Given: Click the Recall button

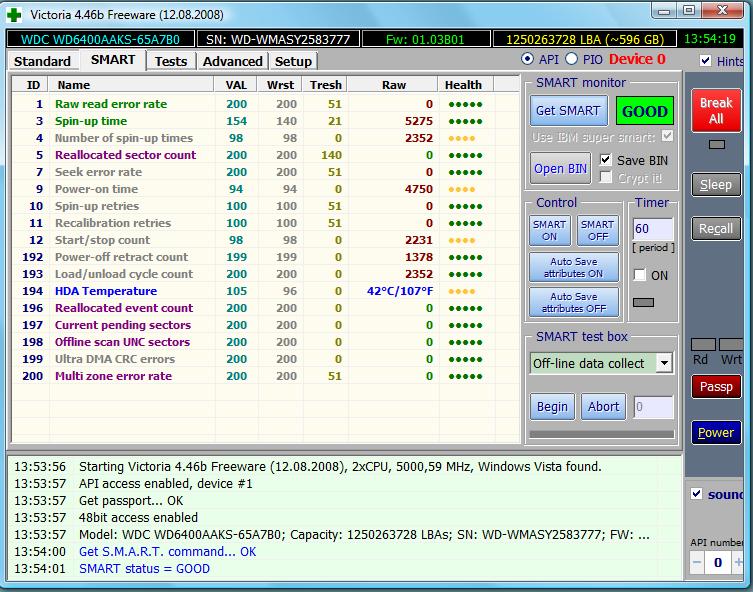Looking at the screenshot, I should [x=716, y=229].
